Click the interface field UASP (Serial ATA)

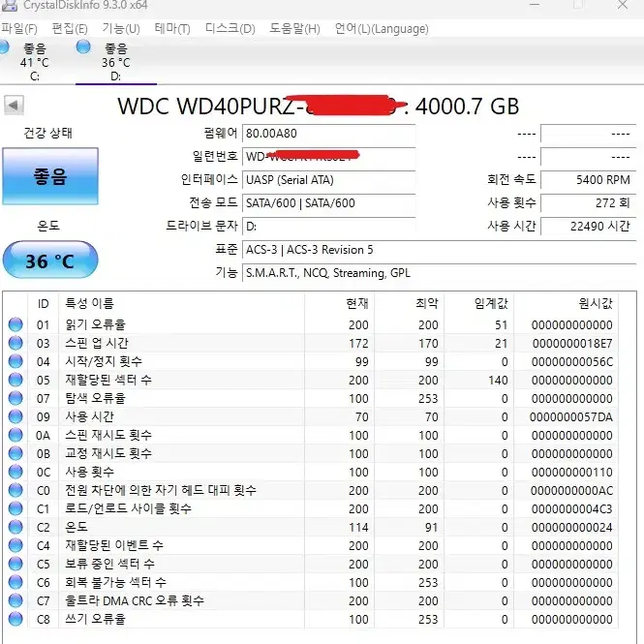pos(328,180)
